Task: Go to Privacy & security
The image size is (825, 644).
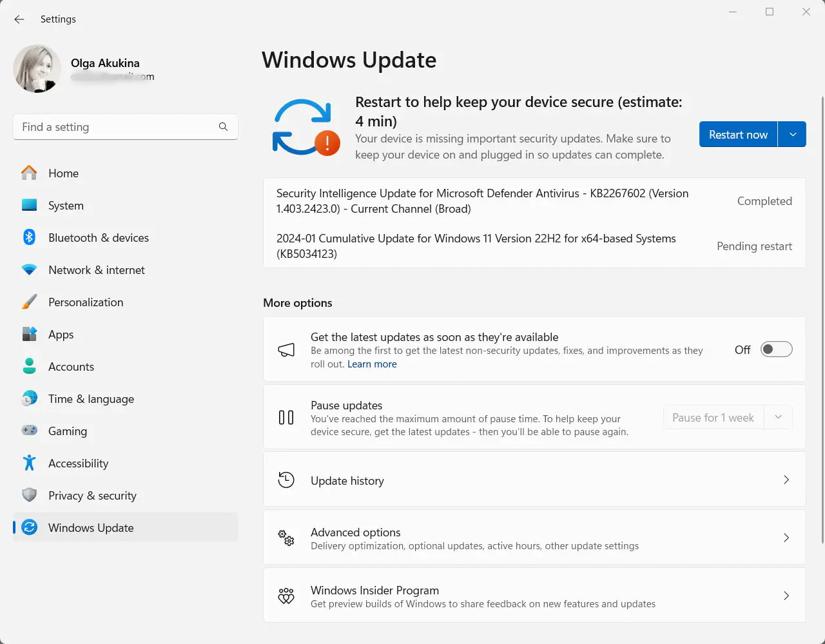Action: click(x=126, y=495)
